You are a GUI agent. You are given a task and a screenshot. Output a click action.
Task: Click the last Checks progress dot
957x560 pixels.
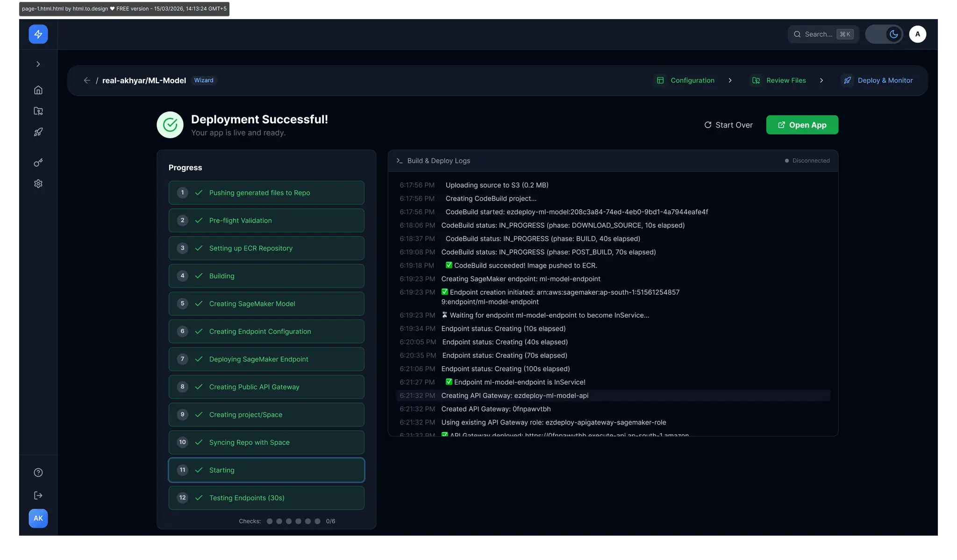pyautogui.click(x=318, y=521)
